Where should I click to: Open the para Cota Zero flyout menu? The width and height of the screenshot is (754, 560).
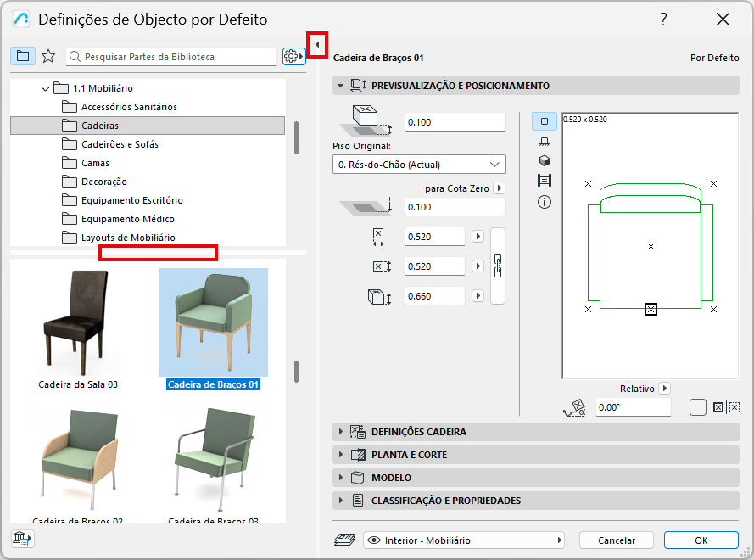[x=500, y=189]
